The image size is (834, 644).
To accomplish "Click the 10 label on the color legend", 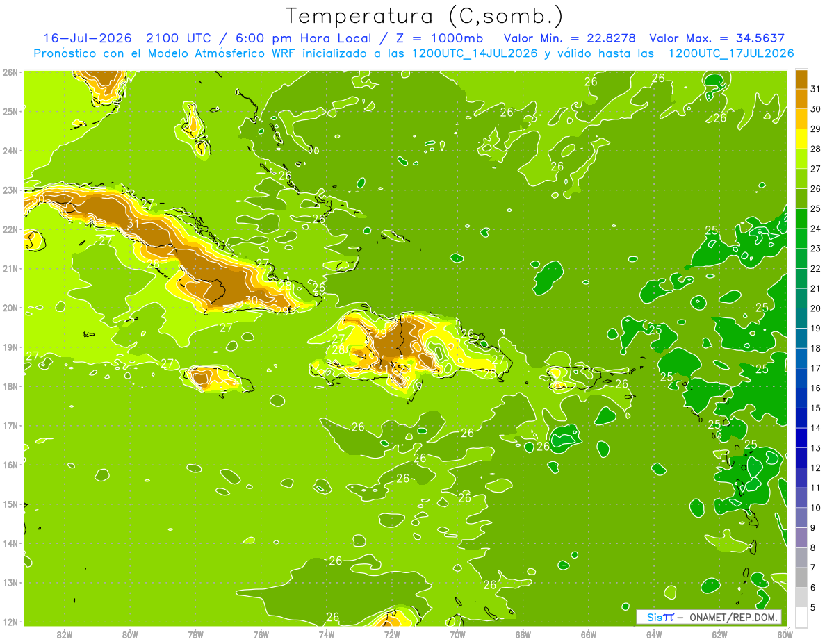I will tap(816, 508).
